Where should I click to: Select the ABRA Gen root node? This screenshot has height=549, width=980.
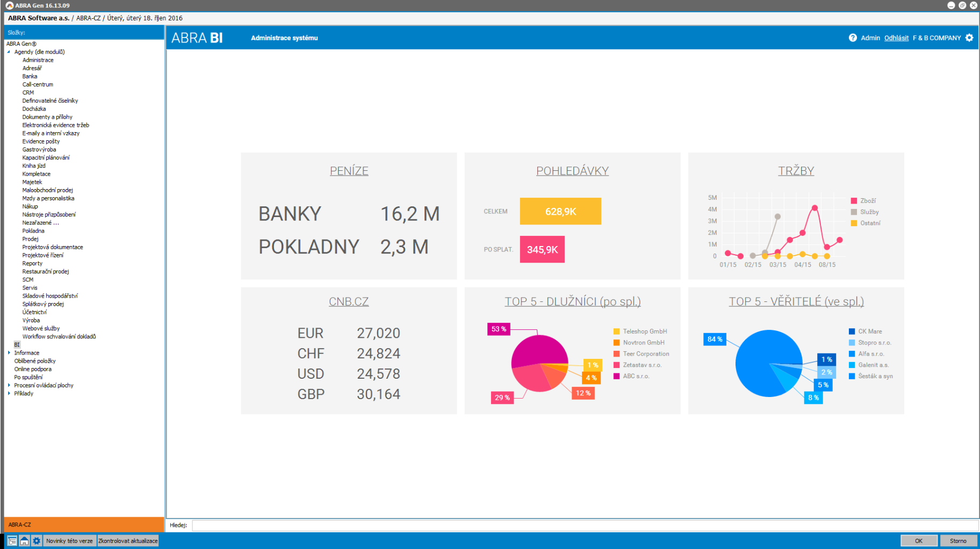click(x=21, y=44)
